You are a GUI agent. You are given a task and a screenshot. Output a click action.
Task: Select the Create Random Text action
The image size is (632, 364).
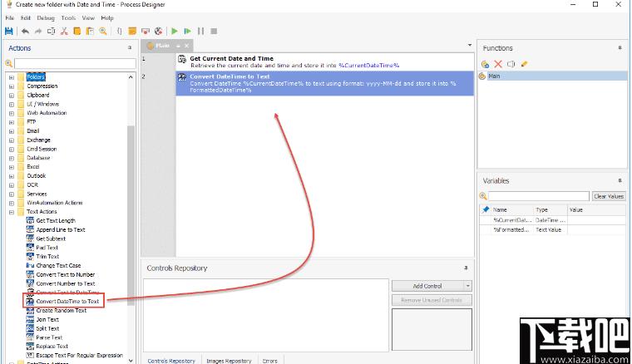coord(62,311)
